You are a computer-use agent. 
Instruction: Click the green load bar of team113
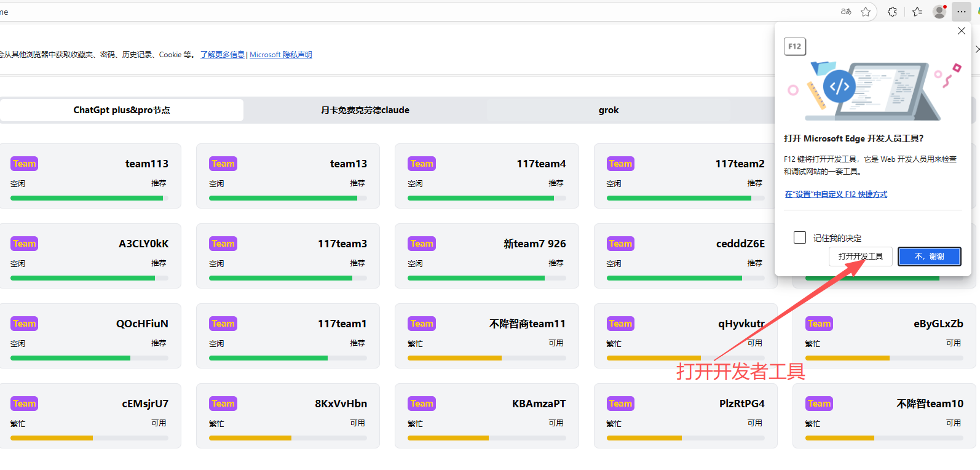(87, 198)
